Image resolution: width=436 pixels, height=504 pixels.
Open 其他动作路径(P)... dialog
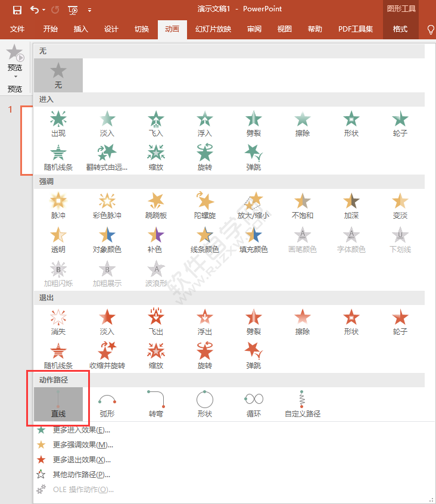82,475
